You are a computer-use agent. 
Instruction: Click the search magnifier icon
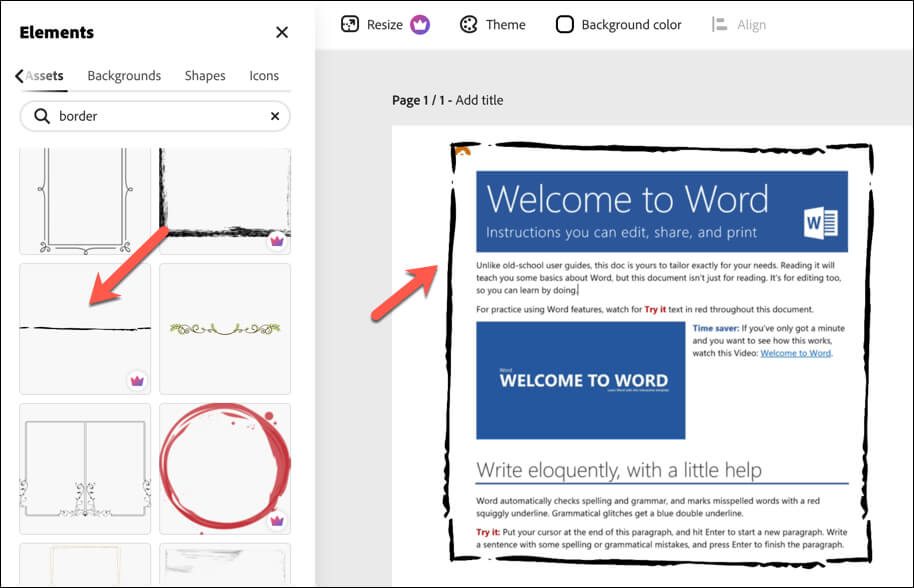pyautogui.click(x=41, y=116)
